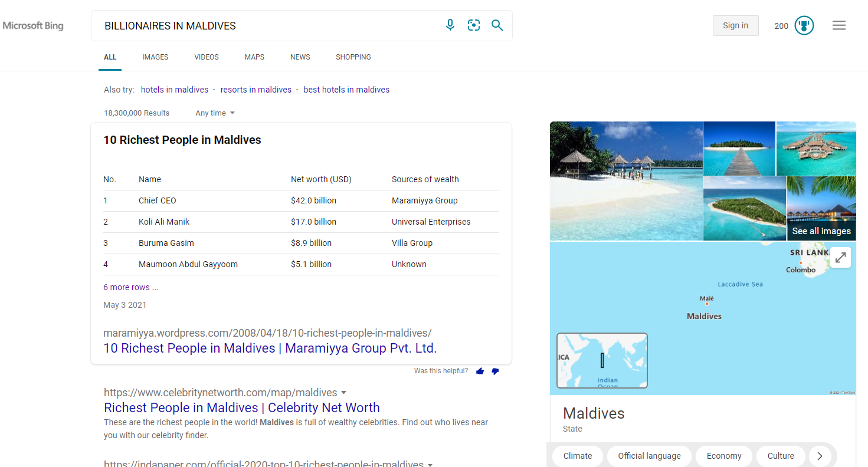Click Colombo label on the map
This screenshot has width=868, height=467.
pyautogui.click(x=801, y=270)
